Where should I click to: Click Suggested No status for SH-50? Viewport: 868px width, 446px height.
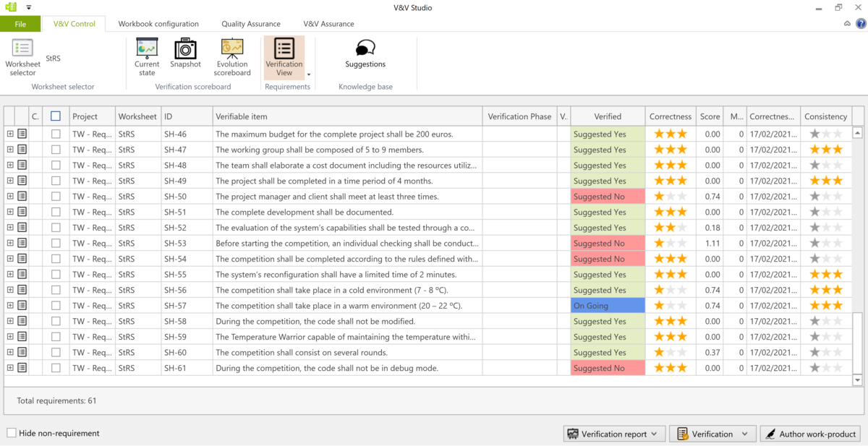click(x=608, y=196)
